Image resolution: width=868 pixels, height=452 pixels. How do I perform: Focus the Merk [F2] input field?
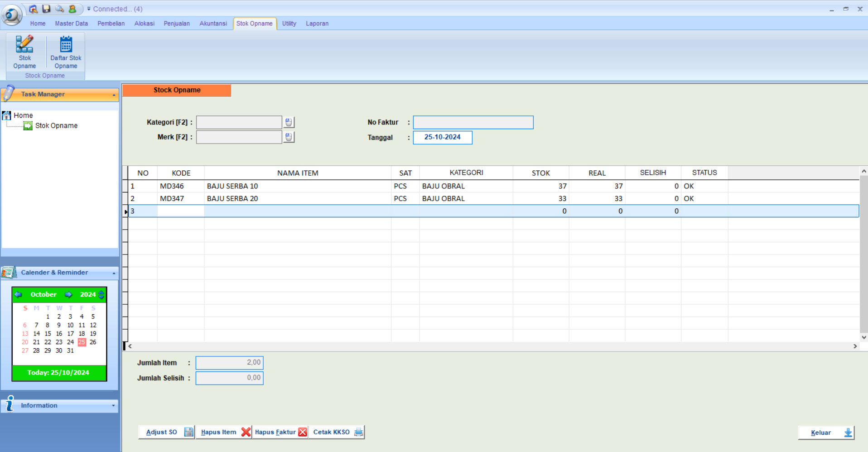point(239,137)
